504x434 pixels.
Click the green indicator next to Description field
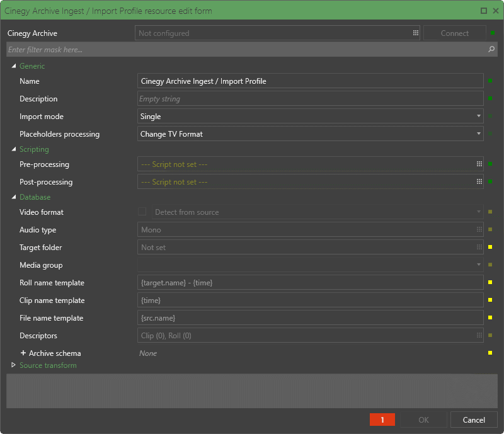coord(490,98)
